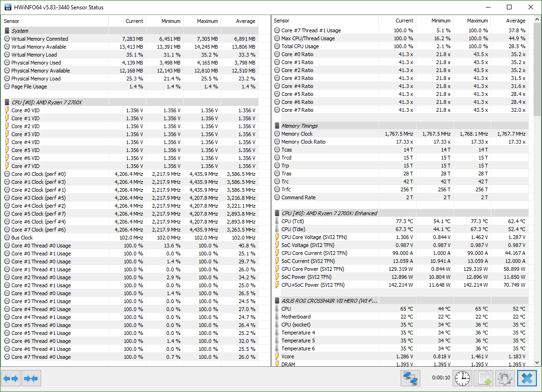Click the 0:00:10 elapsed time readout
The width and height of the screenshot is (542, 392).
coord(441,377)
